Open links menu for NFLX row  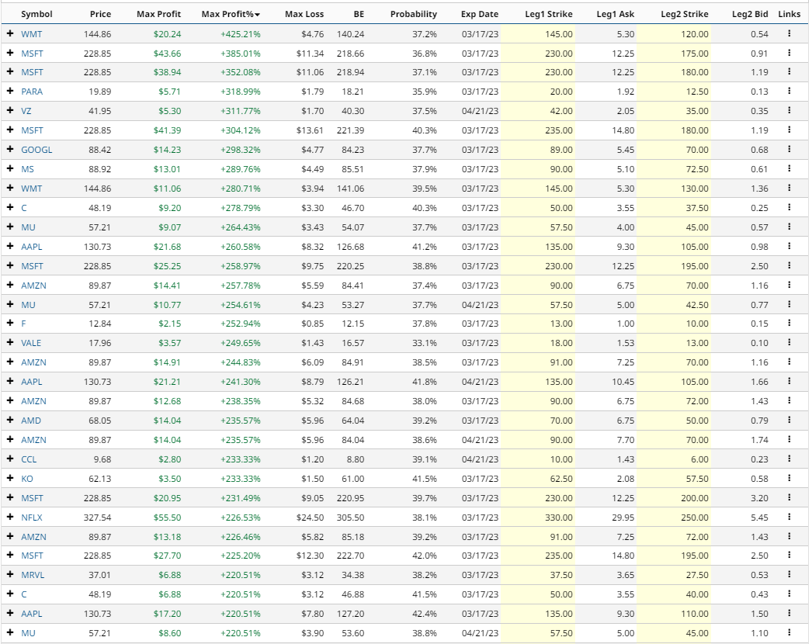[x=789, y=517]
